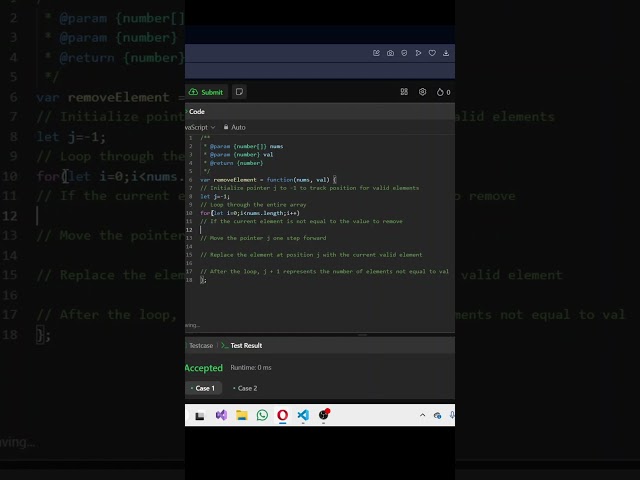Show hidden system tray icons chevron

(422, 415)
